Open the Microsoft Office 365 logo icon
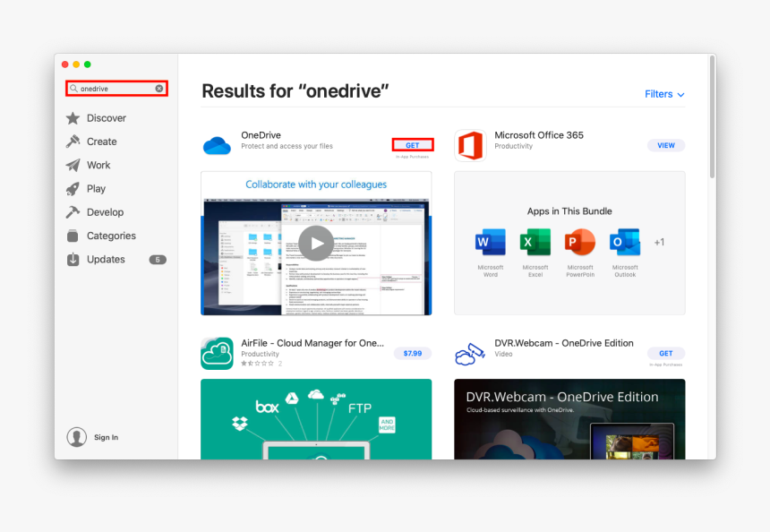770x532 pixels. point(470,145)
